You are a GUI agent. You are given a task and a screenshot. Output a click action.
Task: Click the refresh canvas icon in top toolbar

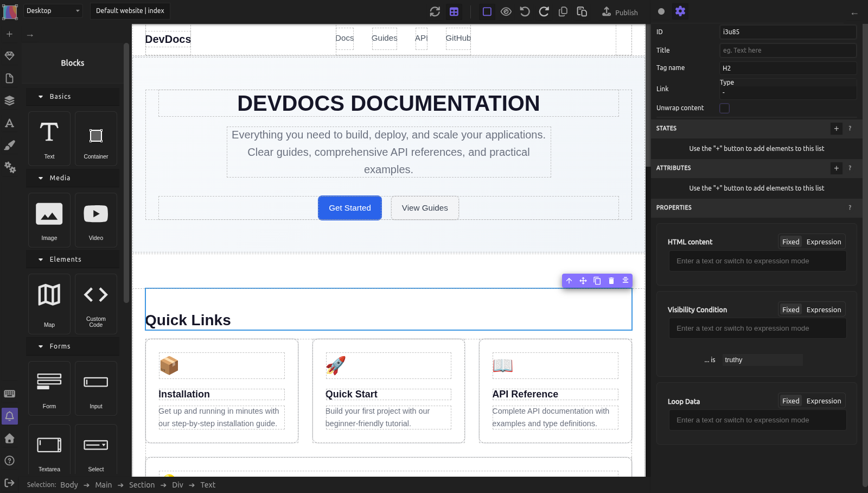(x=435, y=11)
